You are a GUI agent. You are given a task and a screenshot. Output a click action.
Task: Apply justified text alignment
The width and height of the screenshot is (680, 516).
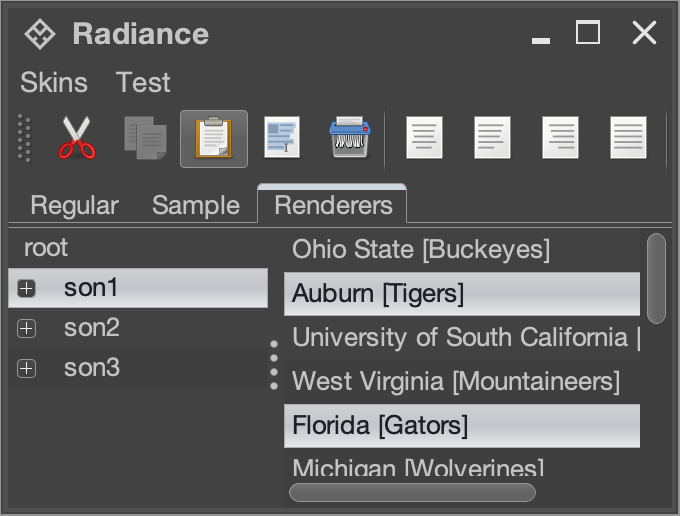(x=628, y=137)
